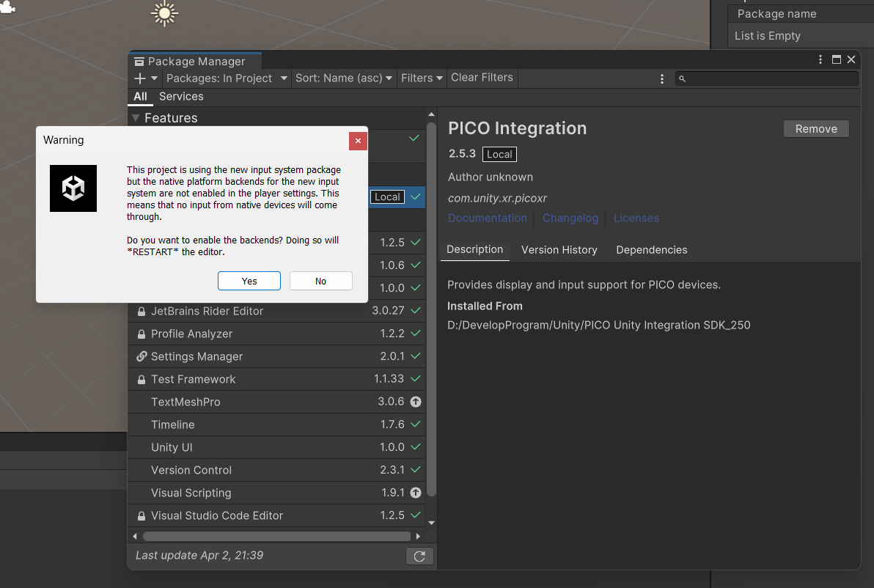Select the Visual Scripting package

(276, 493)
